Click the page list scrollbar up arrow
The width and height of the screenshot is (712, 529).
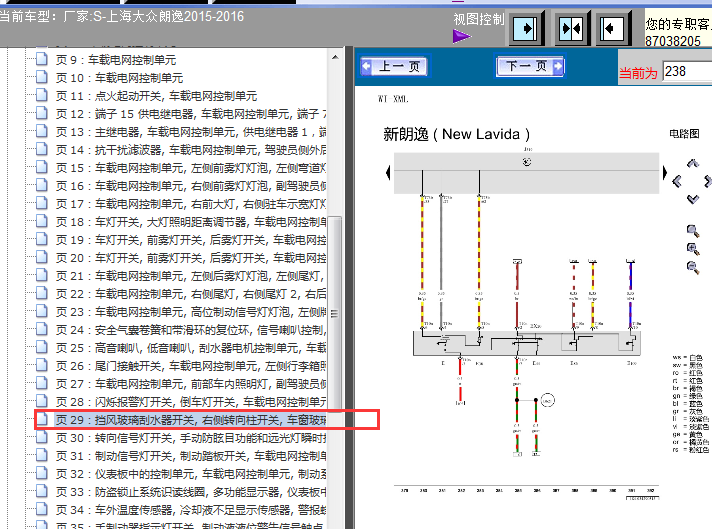click(335, 57)
